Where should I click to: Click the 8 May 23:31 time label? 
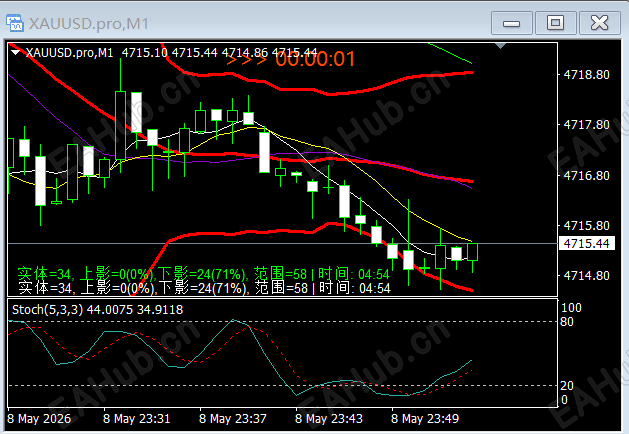tap(136, 419)
